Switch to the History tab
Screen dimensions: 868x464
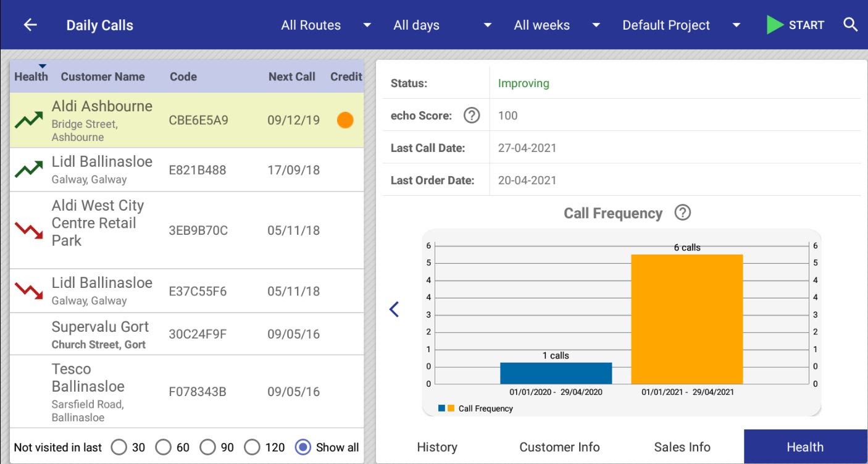[x=437, y=447]
